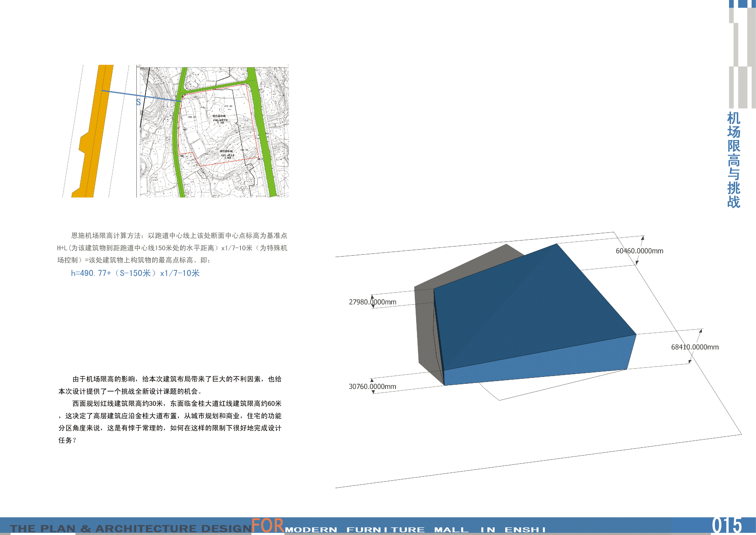The width and height of the screenshot is (756, 535).
Task: Click the paragraph starting 恩施机场限高计算方法
Action: 172,248
